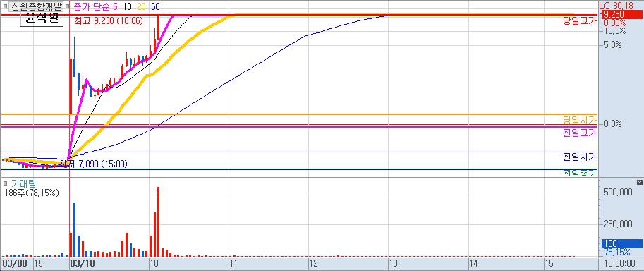644x271 pixels.
Task: Click the green 전일종가 line label
Action: (580, 173)
